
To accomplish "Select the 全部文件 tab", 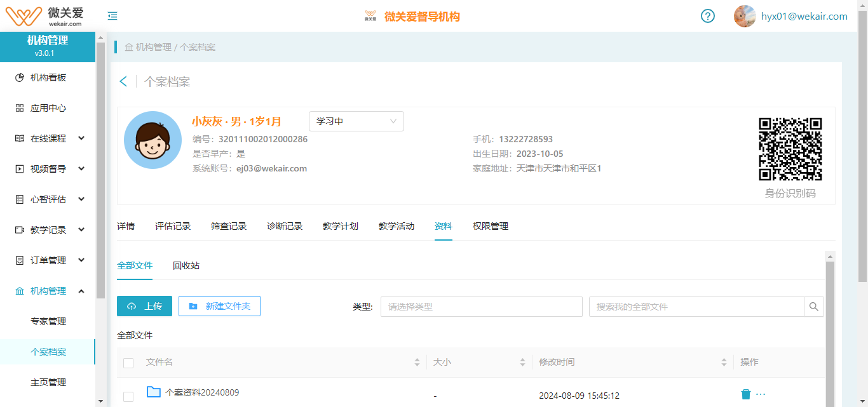I will (x=135, y=265).
